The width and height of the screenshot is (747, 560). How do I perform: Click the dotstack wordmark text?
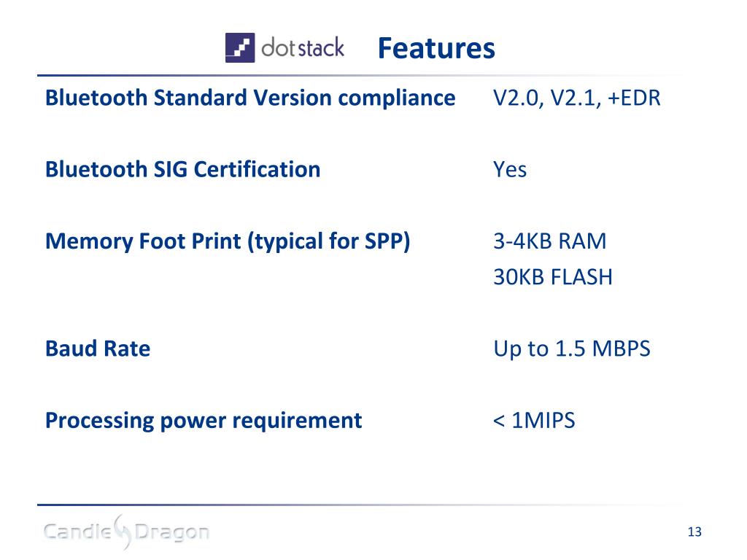[303, 47]
